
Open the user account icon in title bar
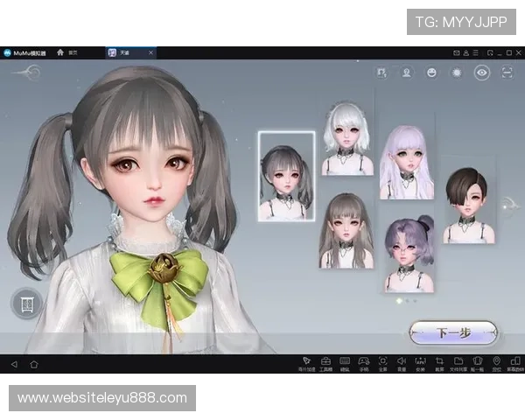click(465, 52)
